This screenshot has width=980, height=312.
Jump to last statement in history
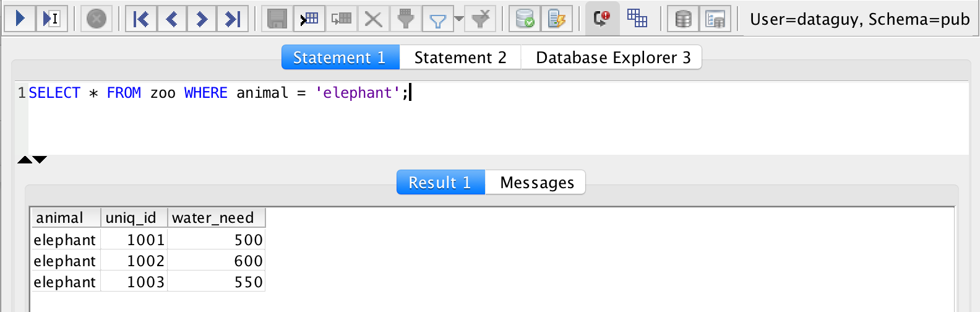[x=232, y=19]
